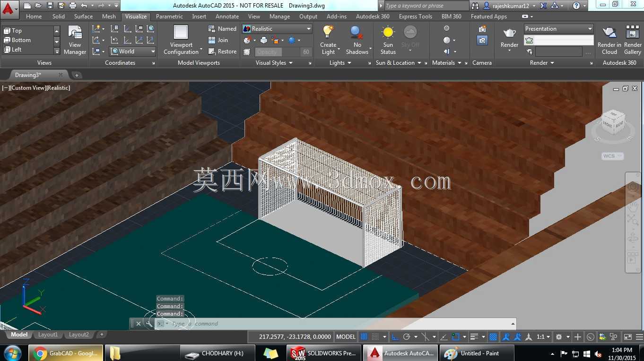Click the ViewCube in the viewport

(613, 122)
